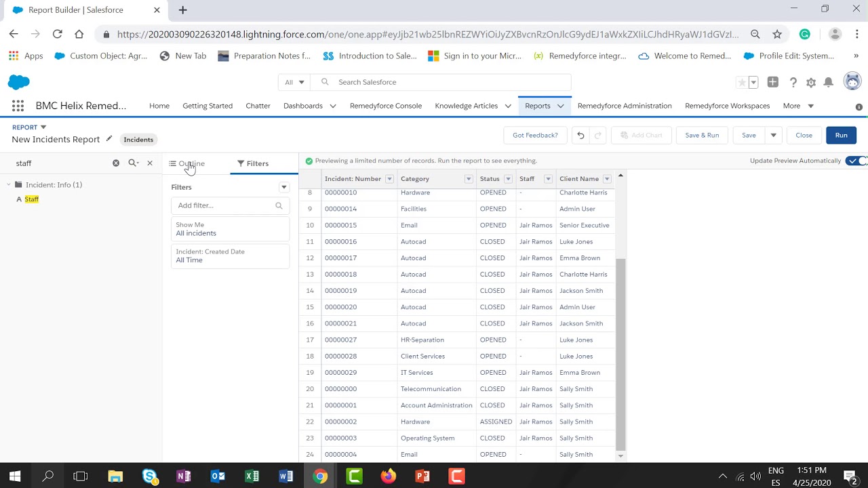Viewport: 868px width, 488px height.
Task: Click the Salesforce cloud logo
Action: pyautogui.click(x=19, y=82)
